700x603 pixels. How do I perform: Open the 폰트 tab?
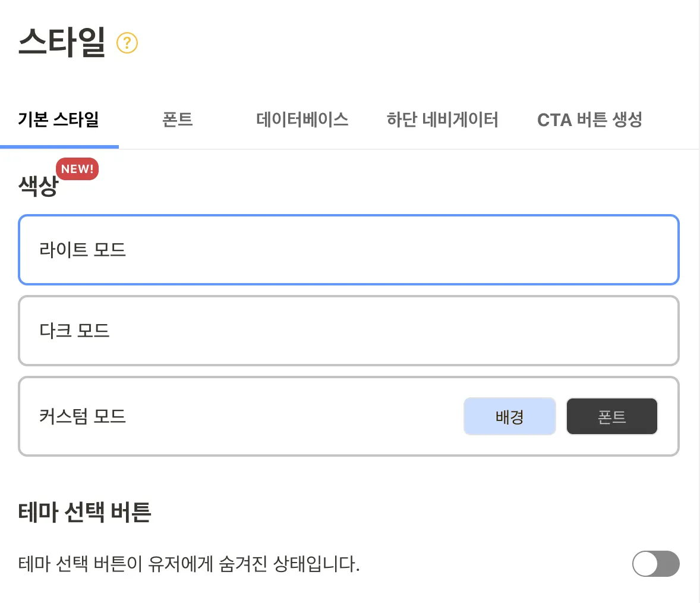177,120
